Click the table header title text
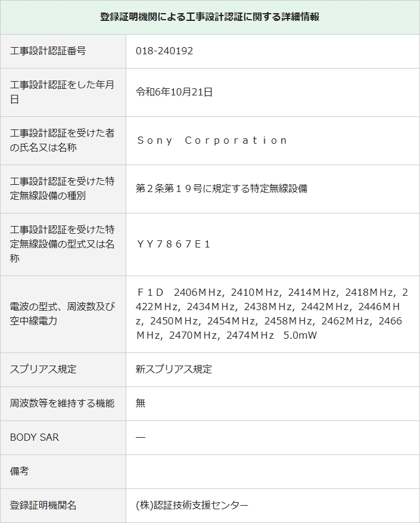The height and width of the screenshot is (523, 420). coord(210,17)
